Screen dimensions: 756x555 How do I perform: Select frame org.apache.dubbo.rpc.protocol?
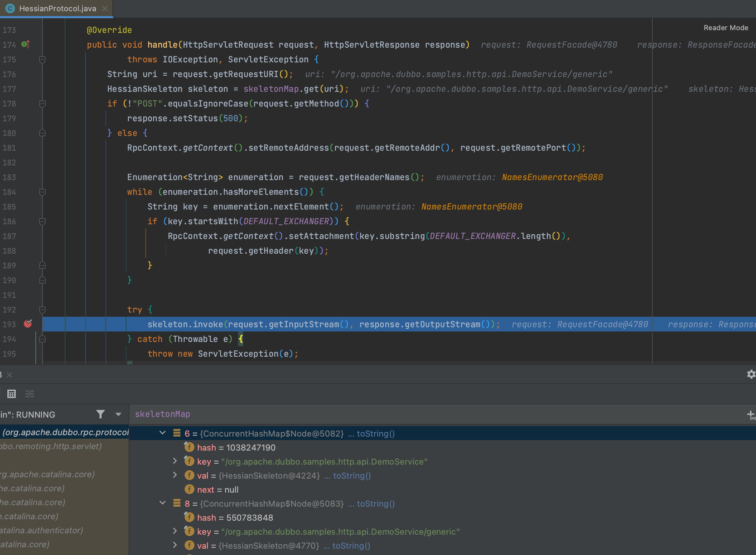pyautogui.click(x=64, y=432)
